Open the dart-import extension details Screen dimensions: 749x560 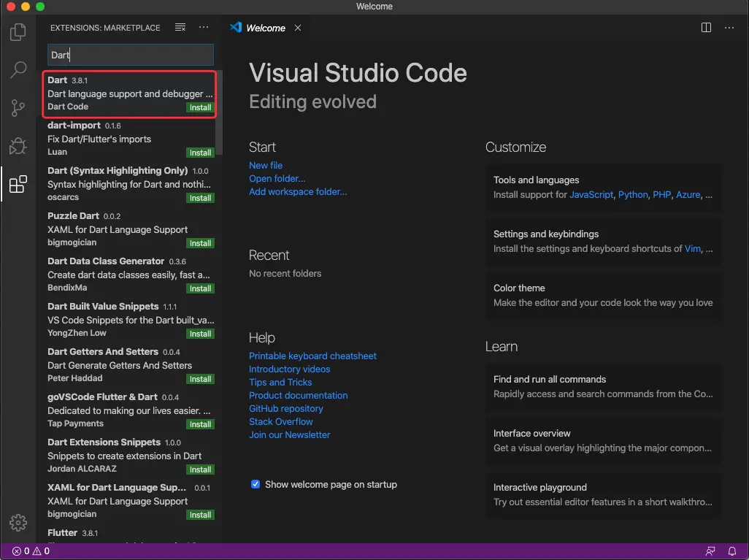pyautogui.click(x=129, y=139)
